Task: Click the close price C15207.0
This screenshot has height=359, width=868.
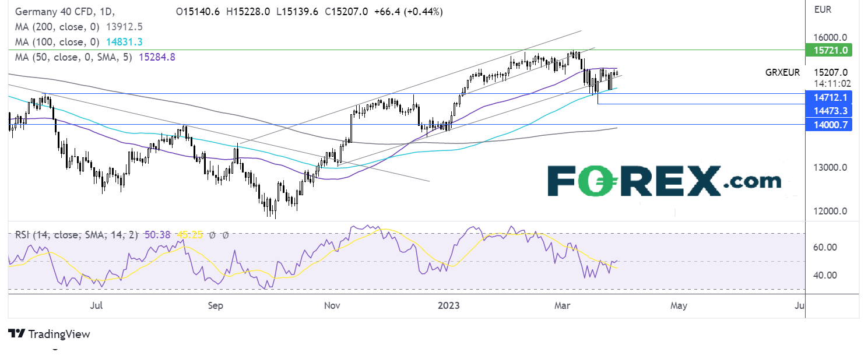Action: point(346,12)
